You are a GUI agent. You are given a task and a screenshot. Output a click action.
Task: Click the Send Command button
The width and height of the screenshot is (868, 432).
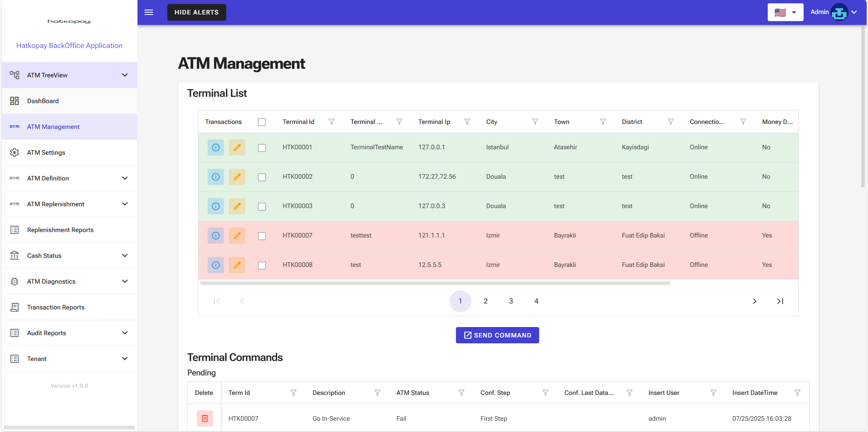(497, 335)
